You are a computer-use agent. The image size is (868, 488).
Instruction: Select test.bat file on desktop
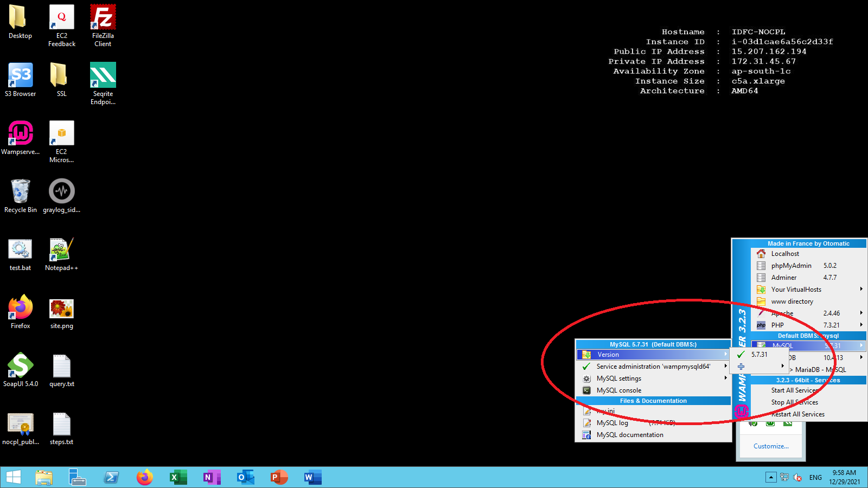(20, 254)
